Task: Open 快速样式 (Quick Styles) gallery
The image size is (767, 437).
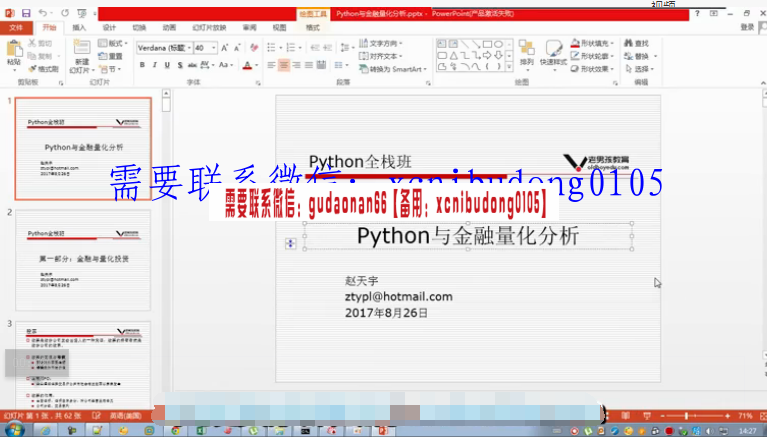Action: click(553, 53)
